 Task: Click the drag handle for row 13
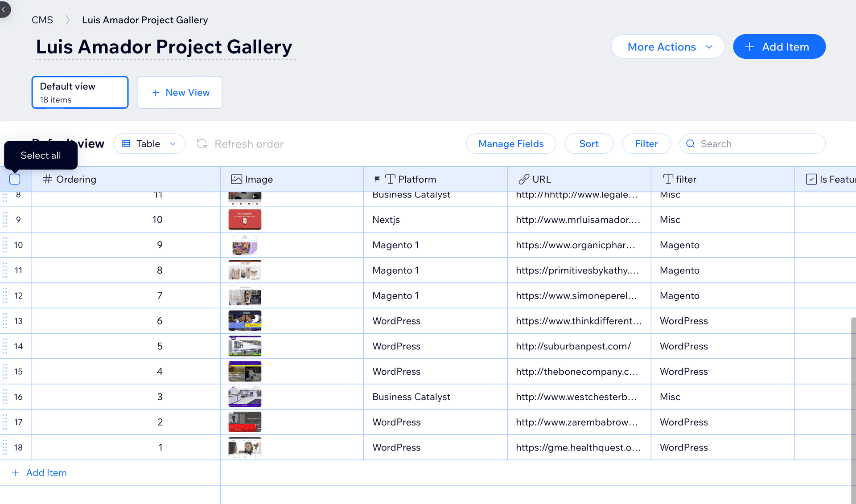(x=5, y=321)
